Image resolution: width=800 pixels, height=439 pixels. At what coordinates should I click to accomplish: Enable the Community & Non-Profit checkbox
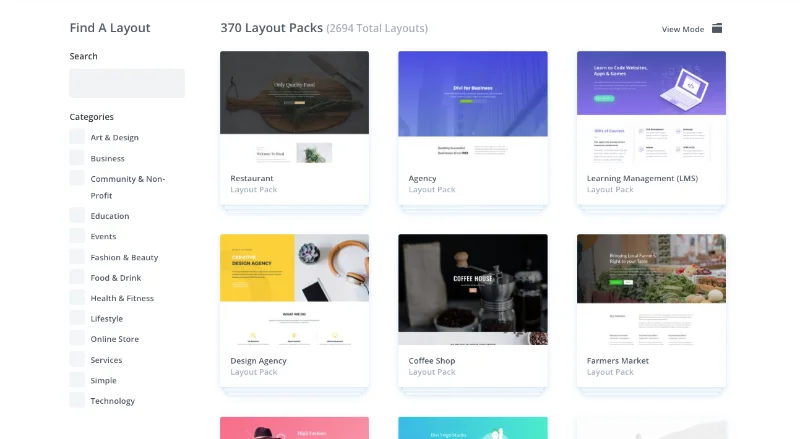click(77, 178)
